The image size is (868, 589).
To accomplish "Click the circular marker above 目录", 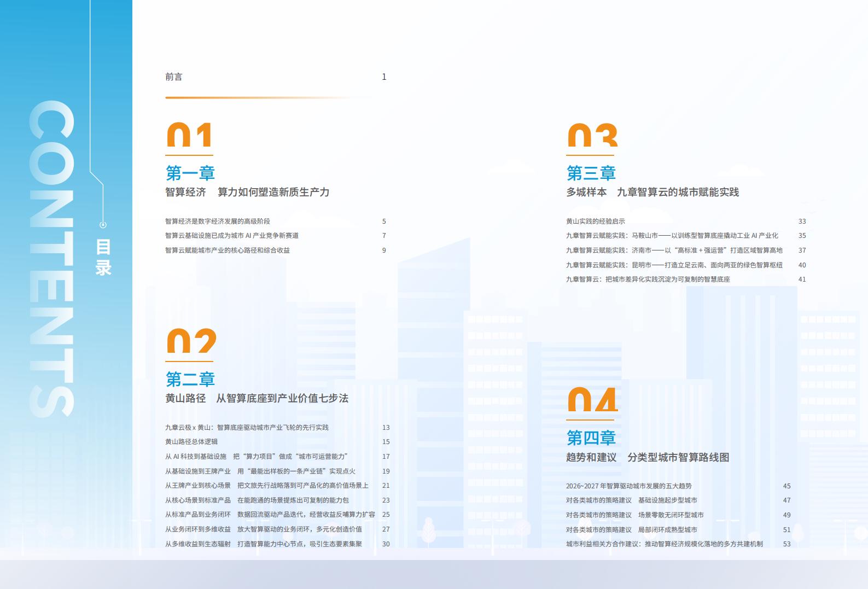I will click(103, 225).
